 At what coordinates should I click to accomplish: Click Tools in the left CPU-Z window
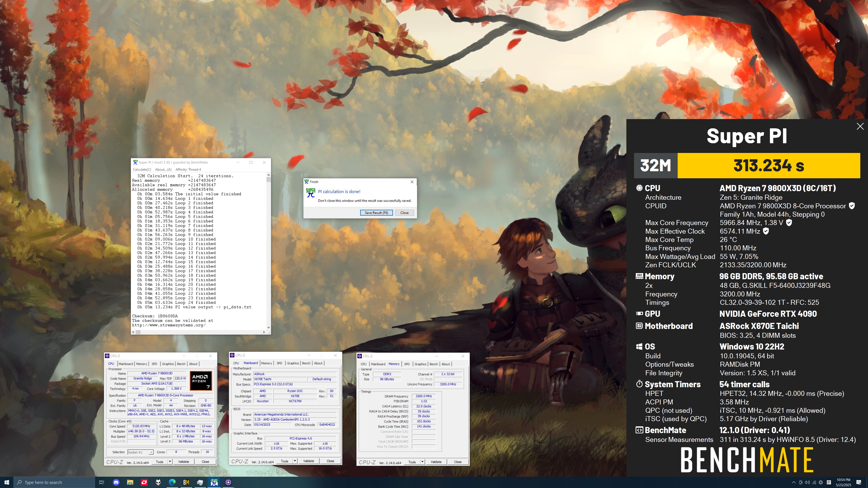(160, 462)
